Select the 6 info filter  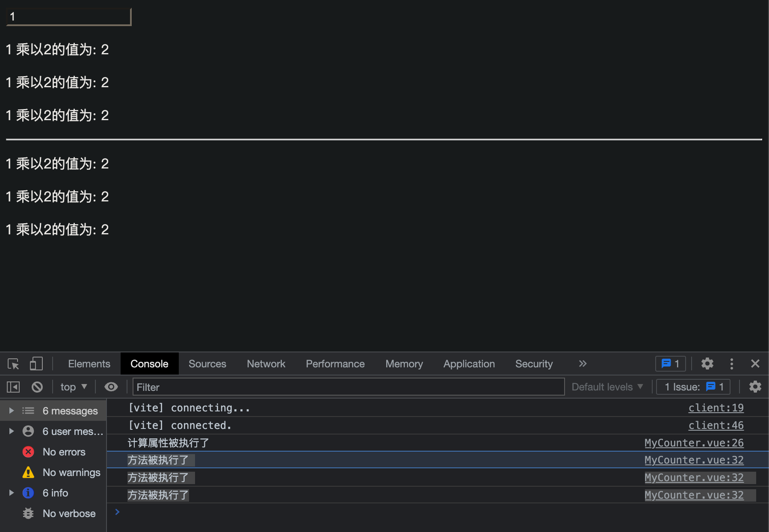click(x=53, y=493)
